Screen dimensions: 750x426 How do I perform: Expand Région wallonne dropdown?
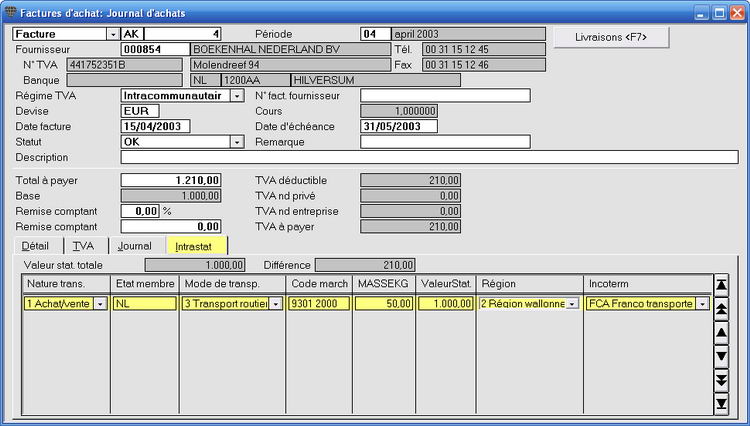click(x=572, y=304)
